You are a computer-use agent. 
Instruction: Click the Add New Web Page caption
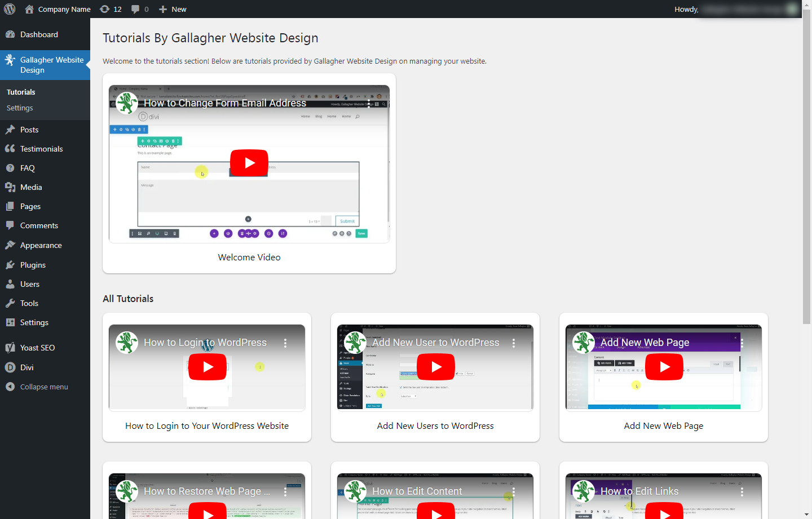[664, 426]
